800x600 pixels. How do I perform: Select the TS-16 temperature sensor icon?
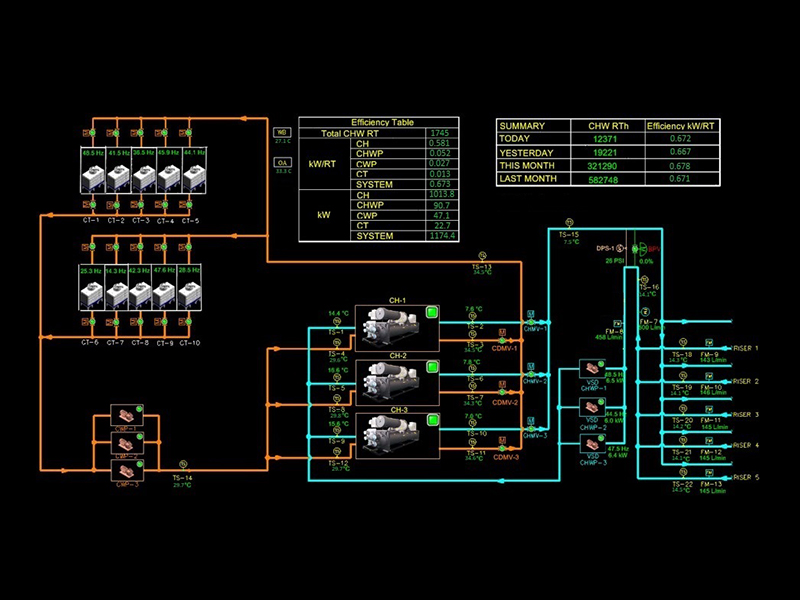tap(644, 279)
